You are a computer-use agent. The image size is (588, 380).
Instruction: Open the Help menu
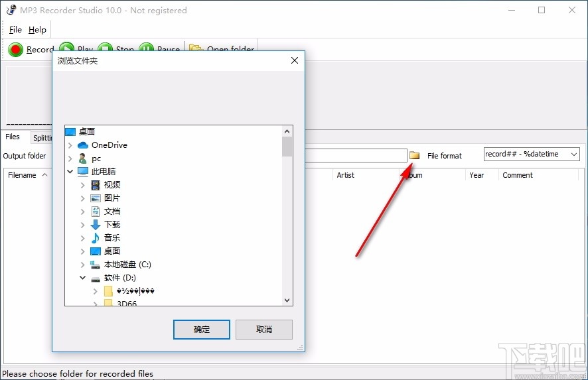(37, 30)
